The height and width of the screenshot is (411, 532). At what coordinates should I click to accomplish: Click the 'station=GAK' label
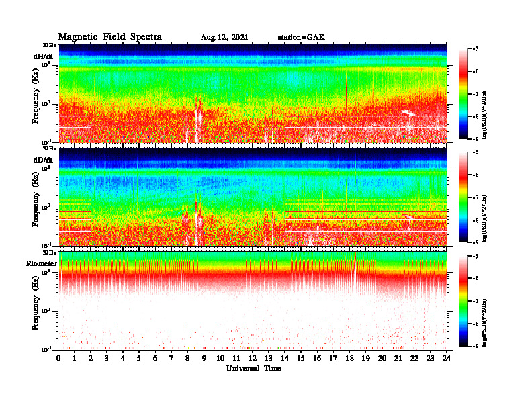[302, 37]
